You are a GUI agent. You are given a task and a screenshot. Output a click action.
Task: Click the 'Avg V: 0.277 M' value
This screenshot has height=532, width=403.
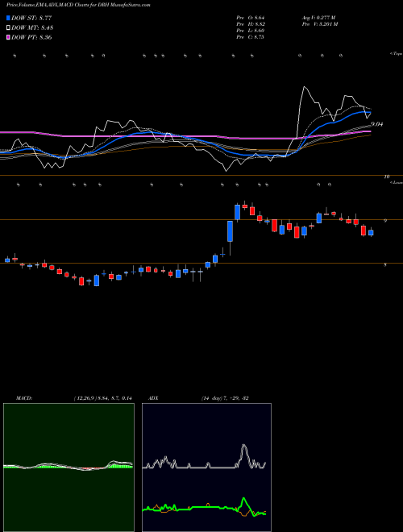(x=318, y=18)
